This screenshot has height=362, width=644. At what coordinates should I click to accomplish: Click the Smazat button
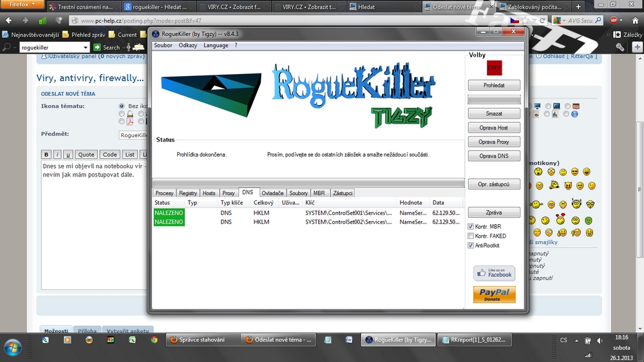pyautogui.click(x=494, y=113)
